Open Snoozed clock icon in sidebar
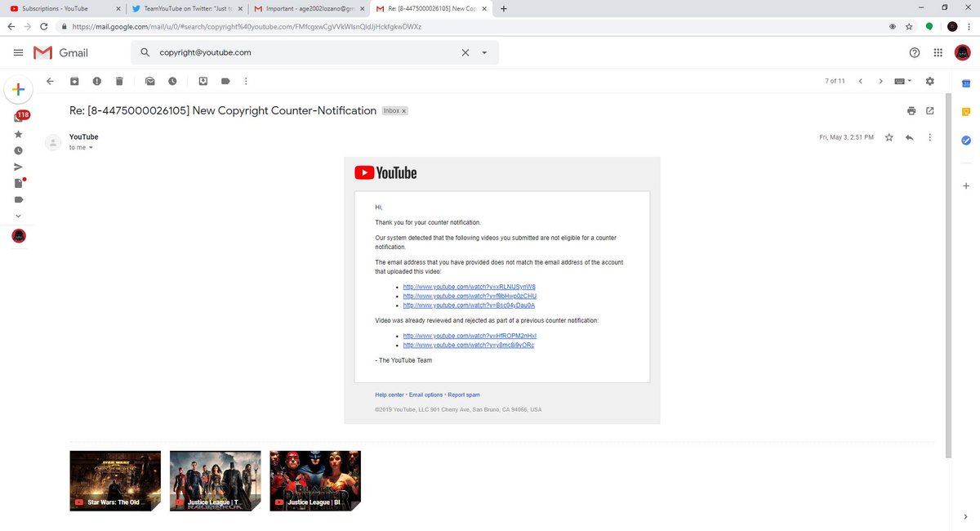This screenshot has height=531, width=980. (x=18, y=150)
